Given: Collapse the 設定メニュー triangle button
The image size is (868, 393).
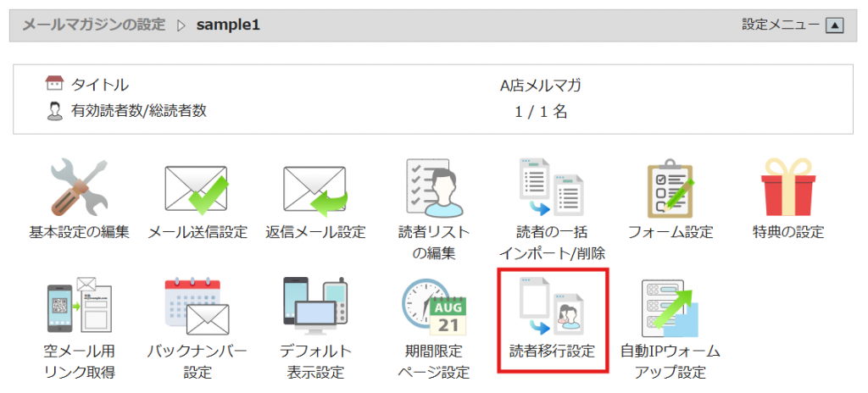Looking at the screenshot, I should [x=834, y=25].
